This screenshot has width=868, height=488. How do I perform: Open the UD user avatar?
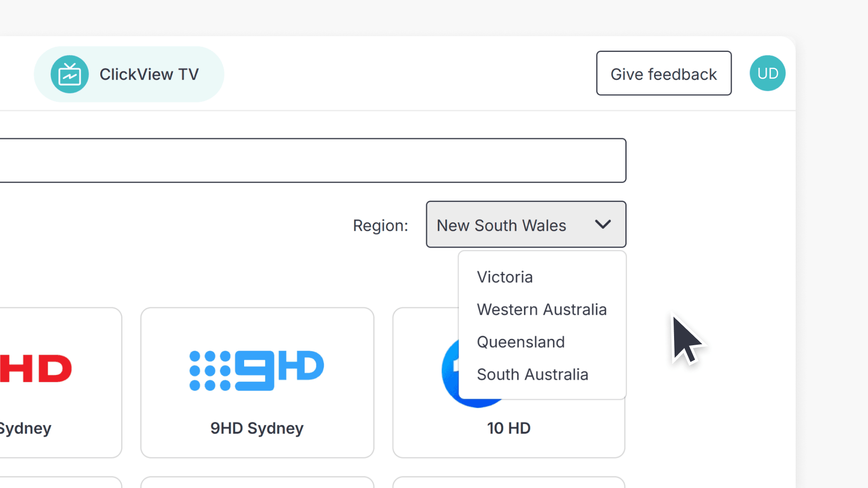tap(767, 73)
